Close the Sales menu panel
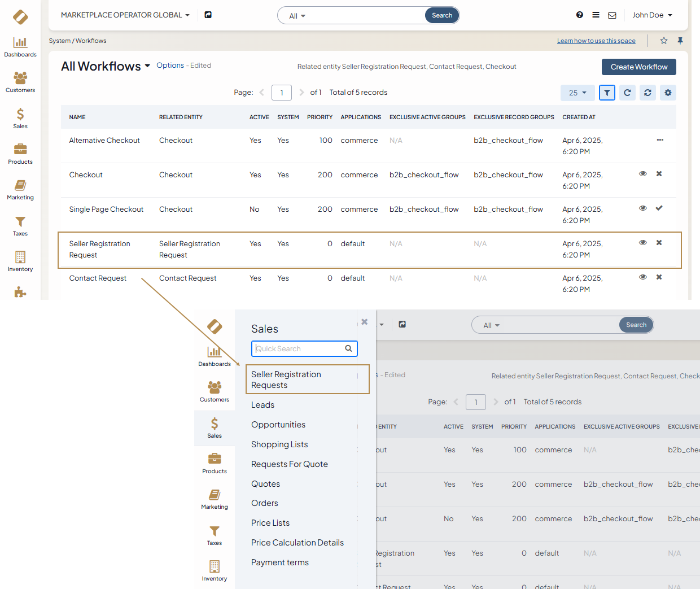This screenshot has width=700, height=589. [365, 322]
